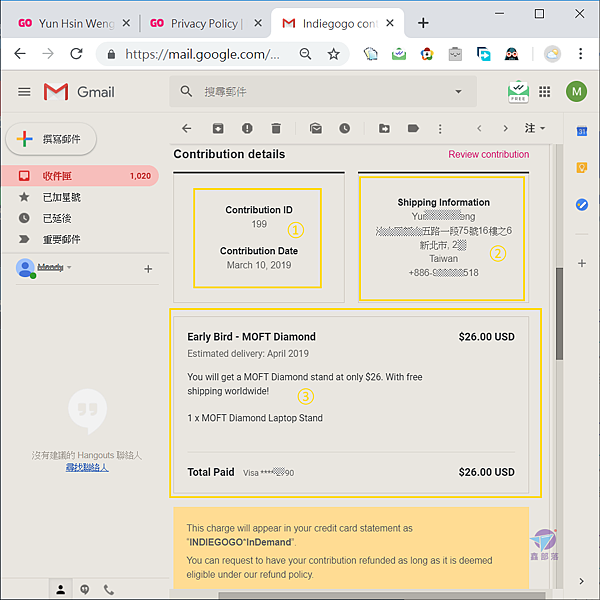Click the 尋找聯絡人 find contacts link
The image size is (600, 600).
pyautogui.click(x=87, y=467)
